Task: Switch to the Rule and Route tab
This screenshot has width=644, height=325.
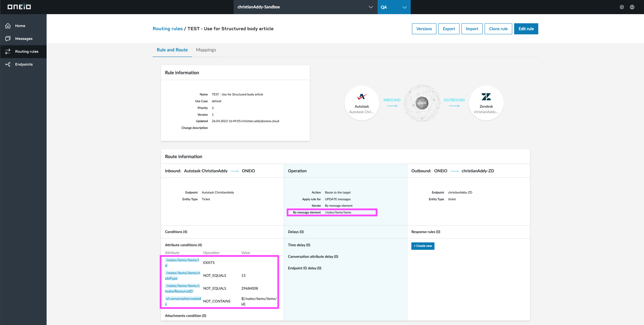Action: (172, 50)
